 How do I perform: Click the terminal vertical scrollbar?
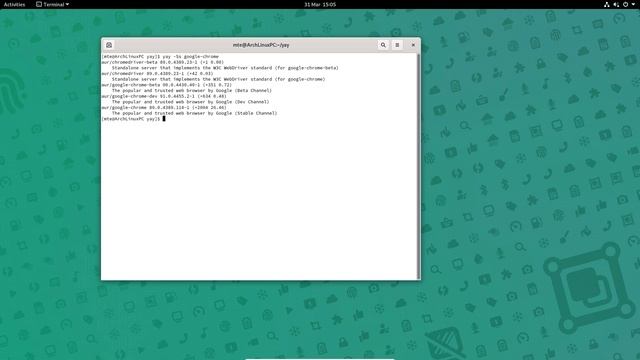click(x=418, y=166)
